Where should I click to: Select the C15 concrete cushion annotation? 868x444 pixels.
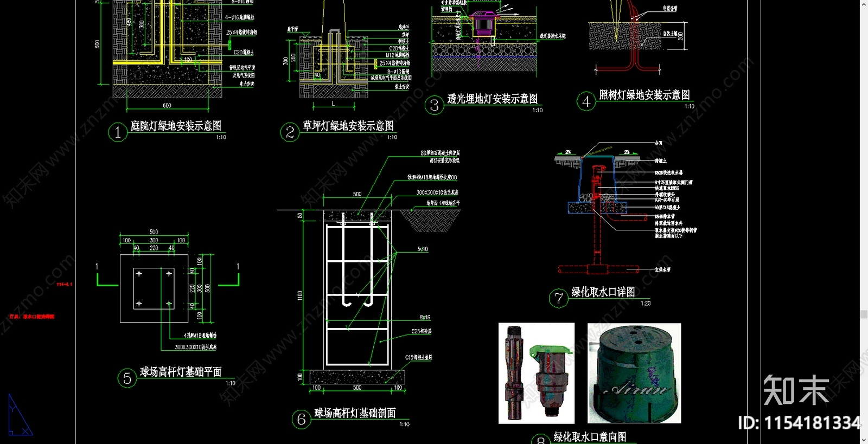coord(419,358)
